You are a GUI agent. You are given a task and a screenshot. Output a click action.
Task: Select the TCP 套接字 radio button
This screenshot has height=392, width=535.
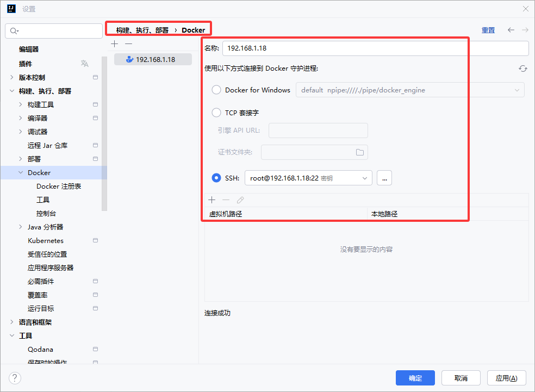[216, 113]
